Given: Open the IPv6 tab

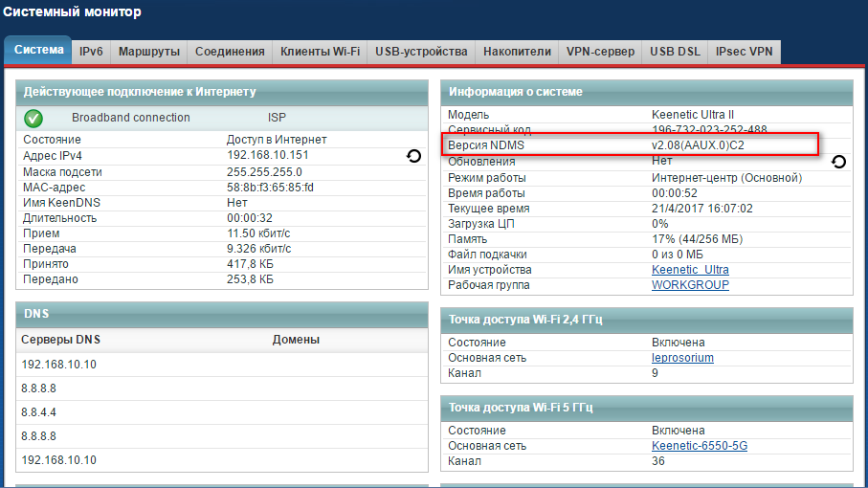Looking at the screenshot, I should point(92,52).
